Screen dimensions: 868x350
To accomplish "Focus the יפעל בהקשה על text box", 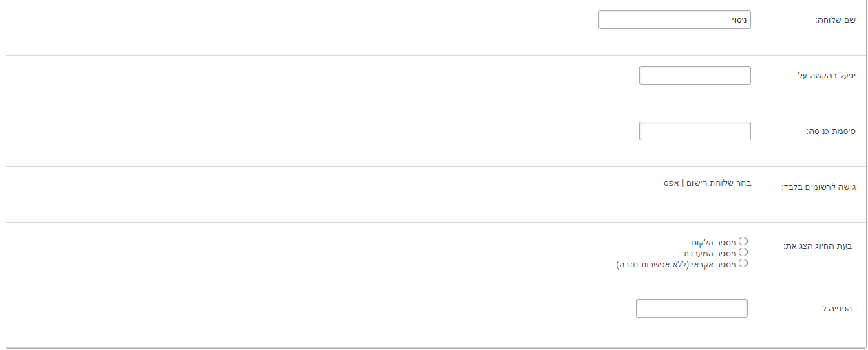I will pyautogui.click(x=695, y=76).
